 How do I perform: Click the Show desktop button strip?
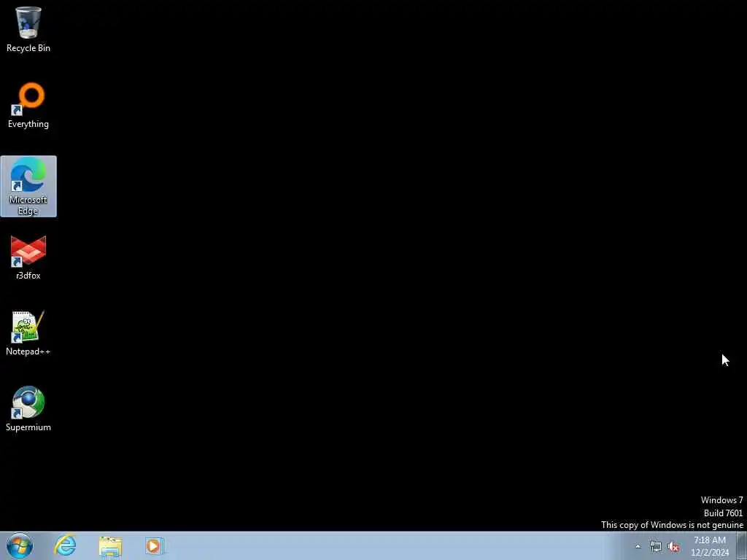742,545
